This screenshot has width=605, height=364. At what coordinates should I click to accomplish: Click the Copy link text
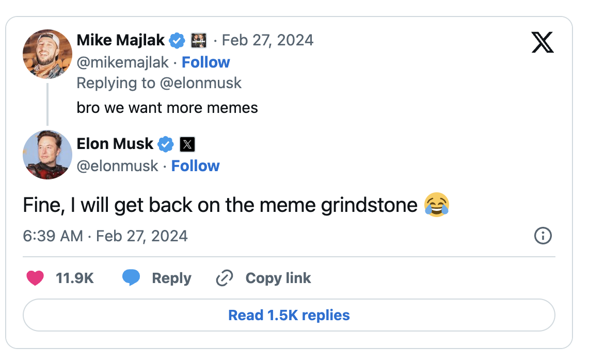point(278,278)
